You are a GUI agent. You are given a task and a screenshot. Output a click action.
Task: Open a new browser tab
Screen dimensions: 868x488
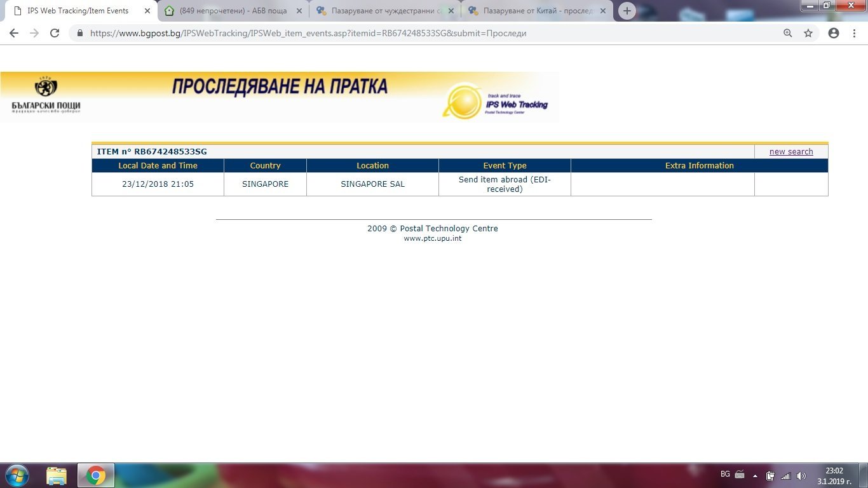(627, 11)
